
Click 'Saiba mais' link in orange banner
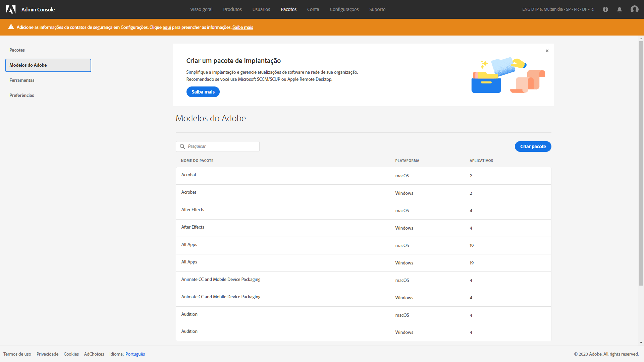point(243,27)
